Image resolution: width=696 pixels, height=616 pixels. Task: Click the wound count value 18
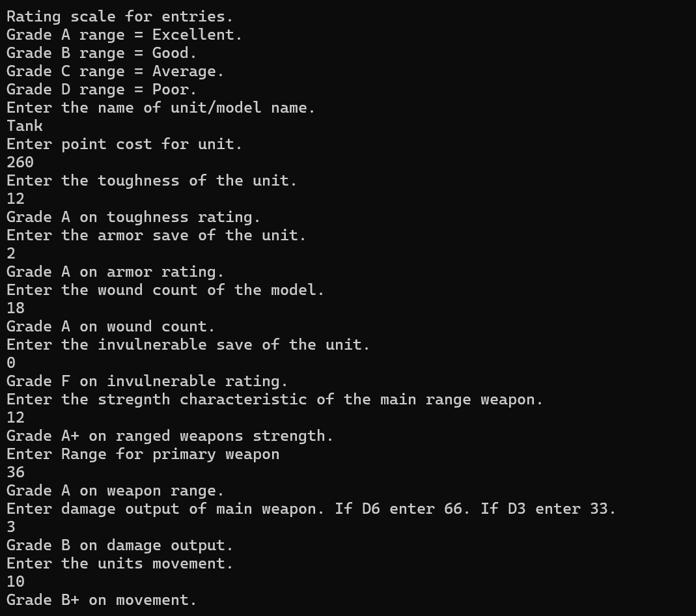coord(16,309)
